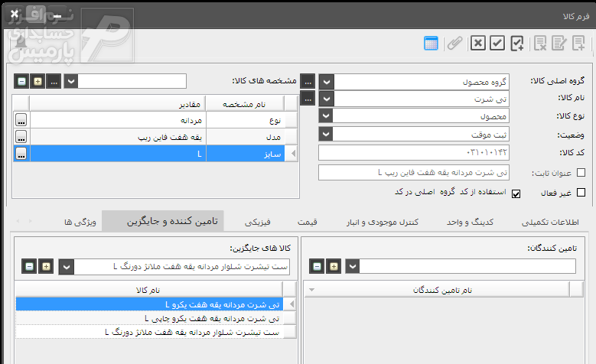This screenshot has width=596, height=364.
Task: Toggle the غیر فعال checkbox
Action: (581, 192)
